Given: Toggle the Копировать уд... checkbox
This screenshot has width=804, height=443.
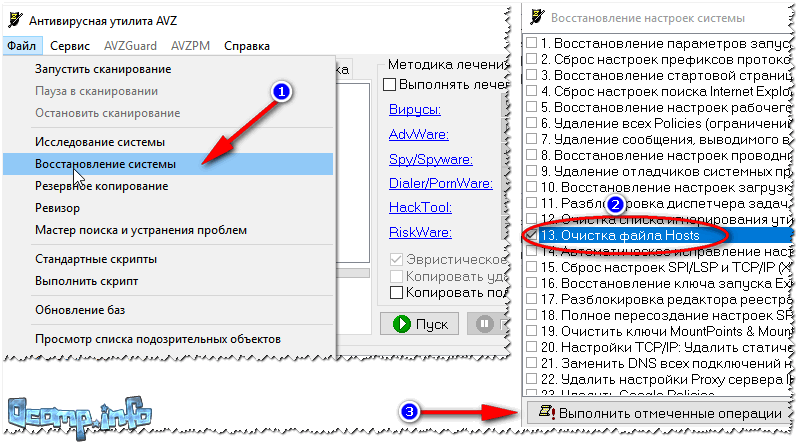Looking at the screenshot, I should (x=396, y=276).
